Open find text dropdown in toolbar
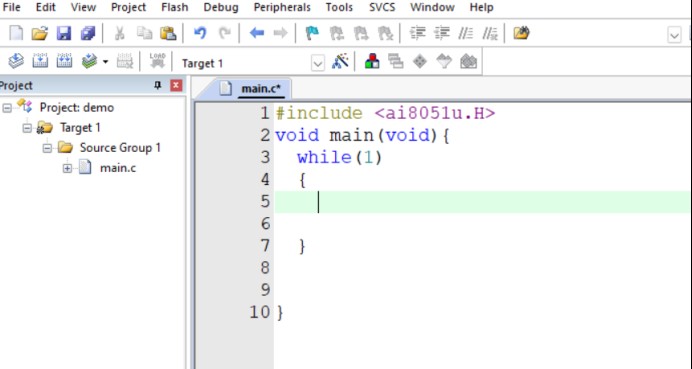This screenshot has width=692, height=369. click(x=674, y=35)
